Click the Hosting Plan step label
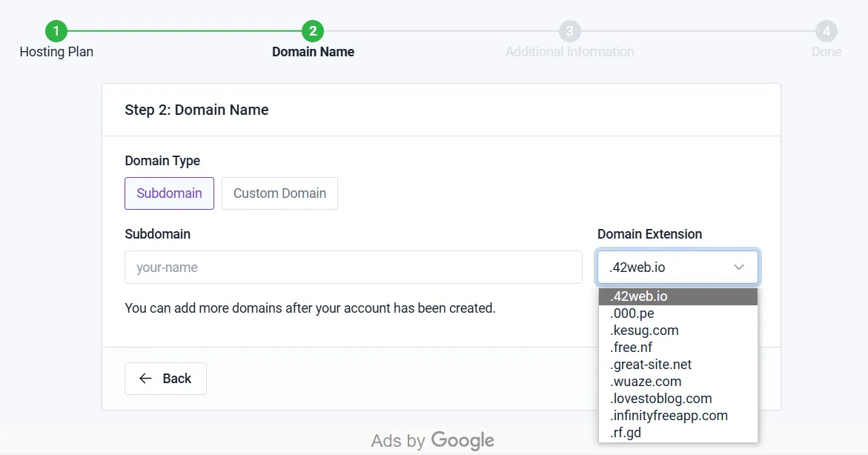Screen dimensions: 868x455 point(56,52)
